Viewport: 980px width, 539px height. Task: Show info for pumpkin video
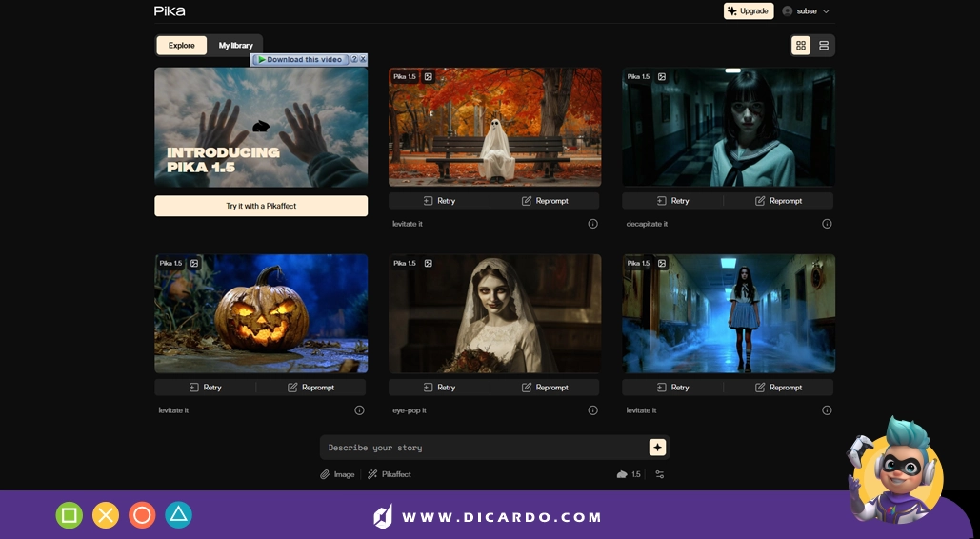359,410
